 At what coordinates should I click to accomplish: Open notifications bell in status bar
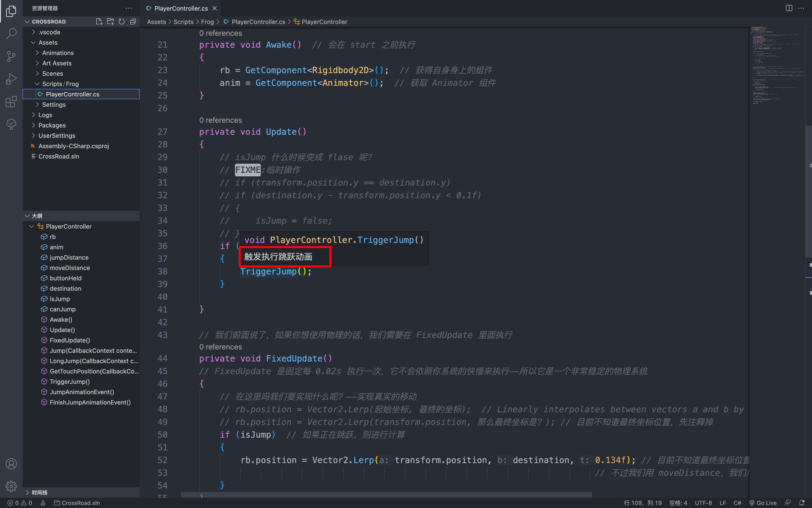click(802, 503)
